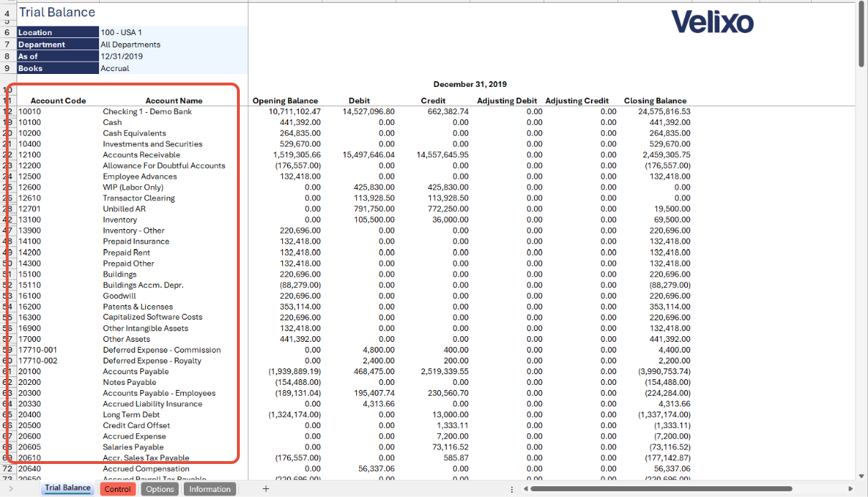Select the Books label cell

57,68
